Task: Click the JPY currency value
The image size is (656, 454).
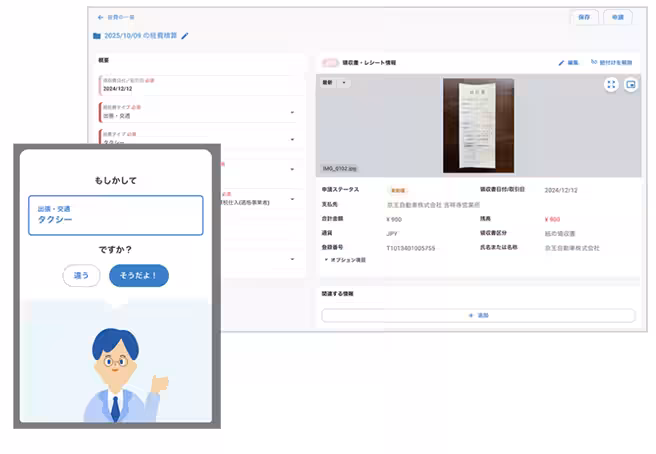Action: pos(392,233)
